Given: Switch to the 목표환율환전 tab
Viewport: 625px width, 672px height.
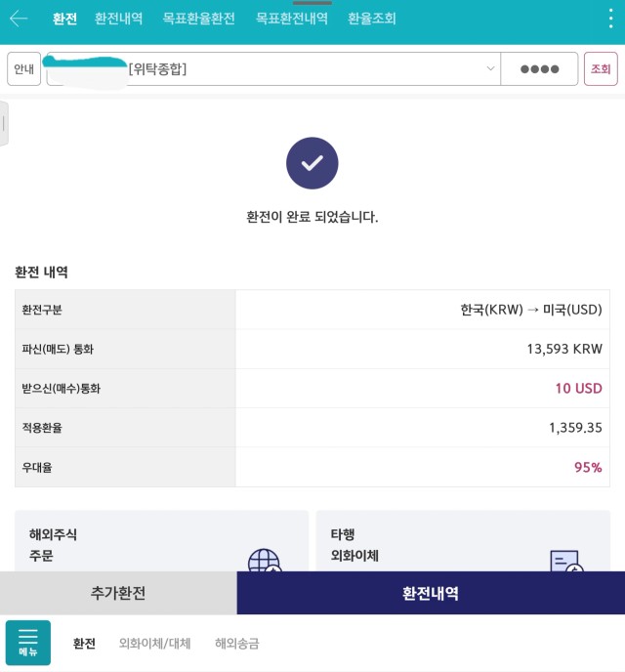Looking at the screenshot, I should click(199, 19).
